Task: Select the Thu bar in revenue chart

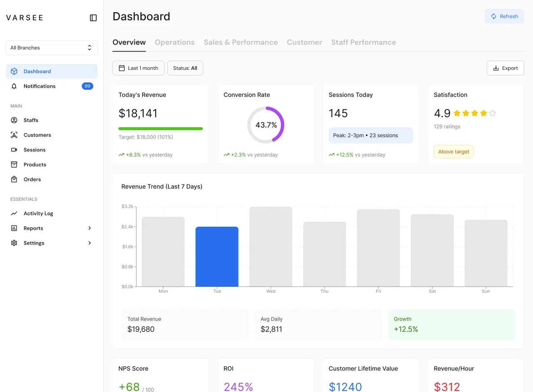Action: [324, 254]
